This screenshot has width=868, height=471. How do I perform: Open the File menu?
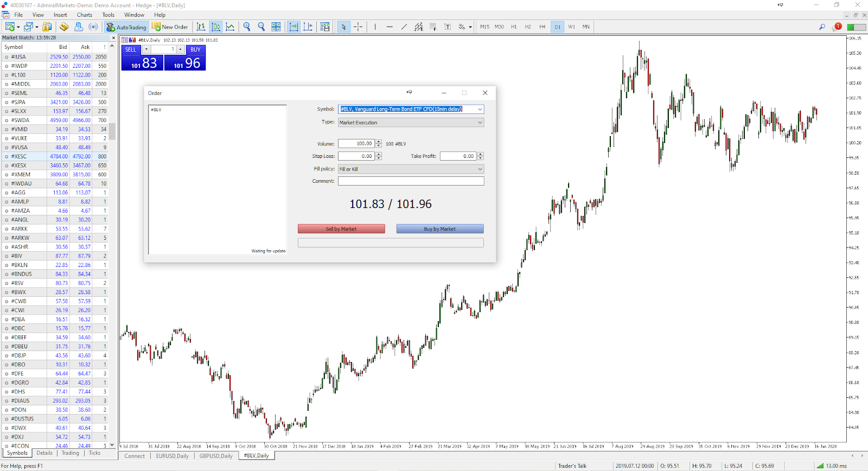(18, 15)
